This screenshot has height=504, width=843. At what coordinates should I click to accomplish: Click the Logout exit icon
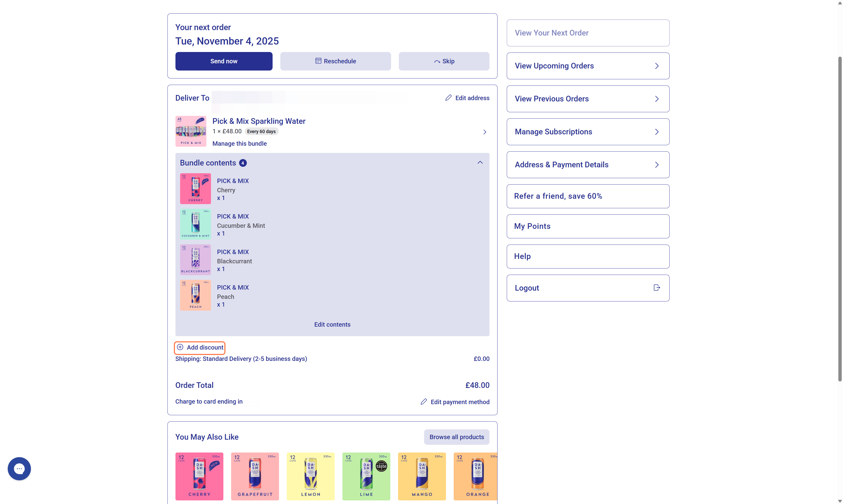click(657, 288)
